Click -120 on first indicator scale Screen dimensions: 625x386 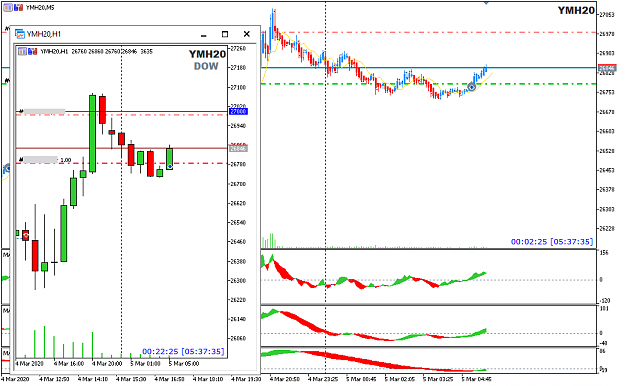click(x=604, y=301)
